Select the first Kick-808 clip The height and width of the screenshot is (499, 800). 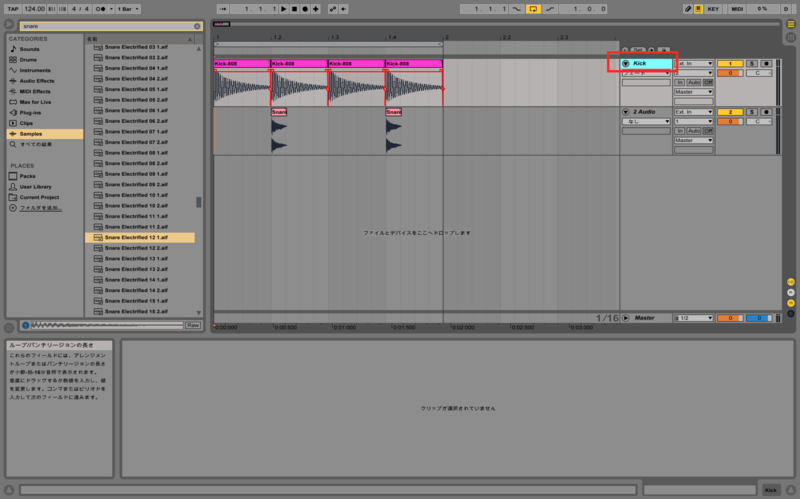242,63
